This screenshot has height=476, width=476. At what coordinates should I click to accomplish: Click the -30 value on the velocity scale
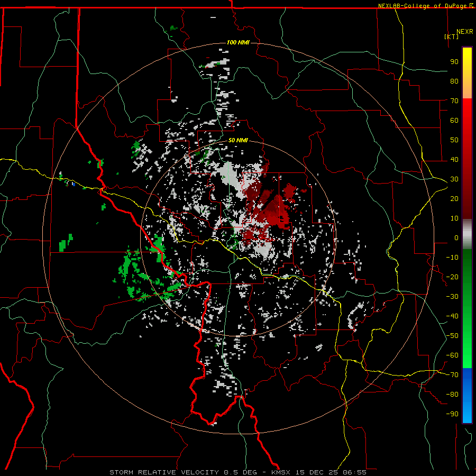tap(452, 297)
